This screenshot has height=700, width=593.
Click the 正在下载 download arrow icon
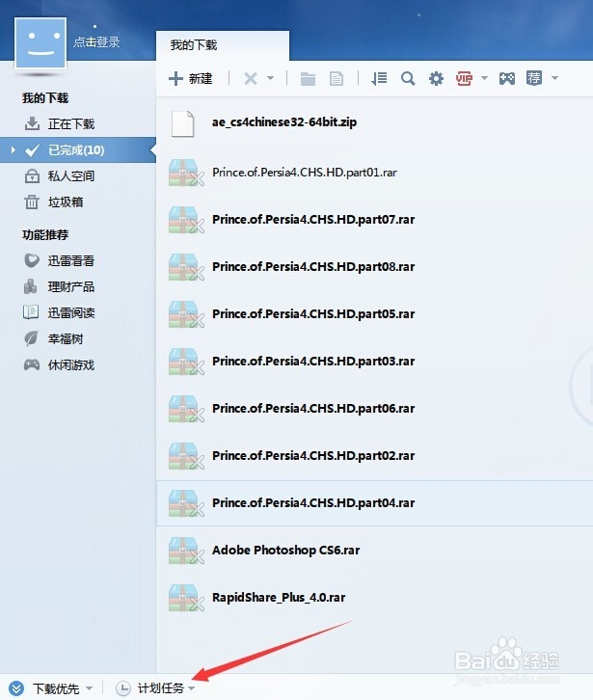tap(32, 123)
